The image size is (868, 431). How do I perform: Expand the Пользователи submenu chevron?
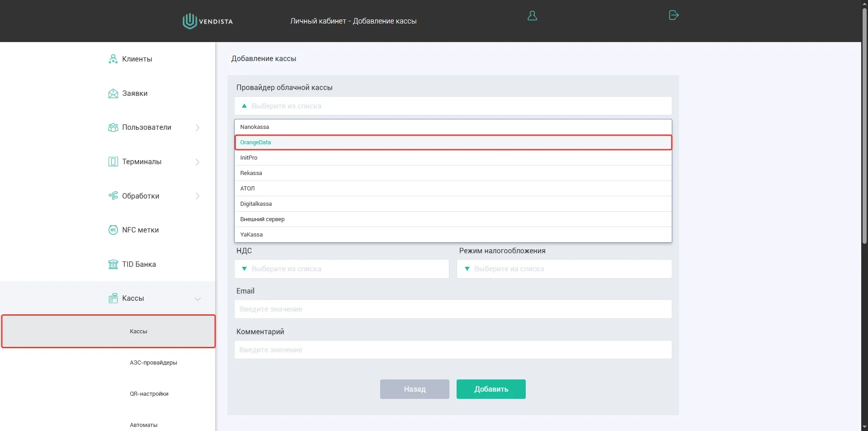click(198, 128)
